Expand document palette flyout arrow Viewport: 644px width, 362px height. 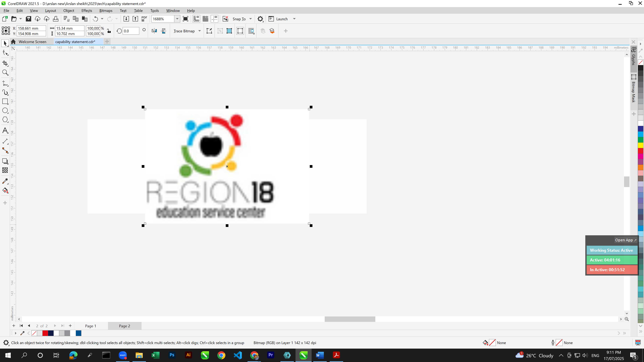[15, 333]
